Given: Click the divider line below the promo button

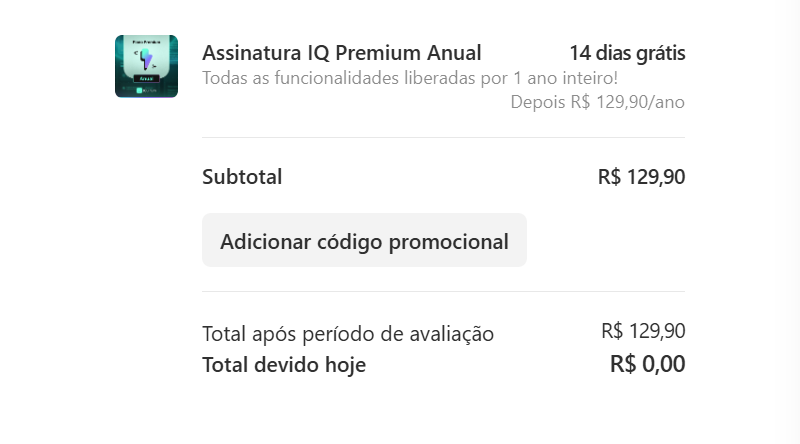Looking at the screenshot, I should pyautogui.click(x=443, y=292).
